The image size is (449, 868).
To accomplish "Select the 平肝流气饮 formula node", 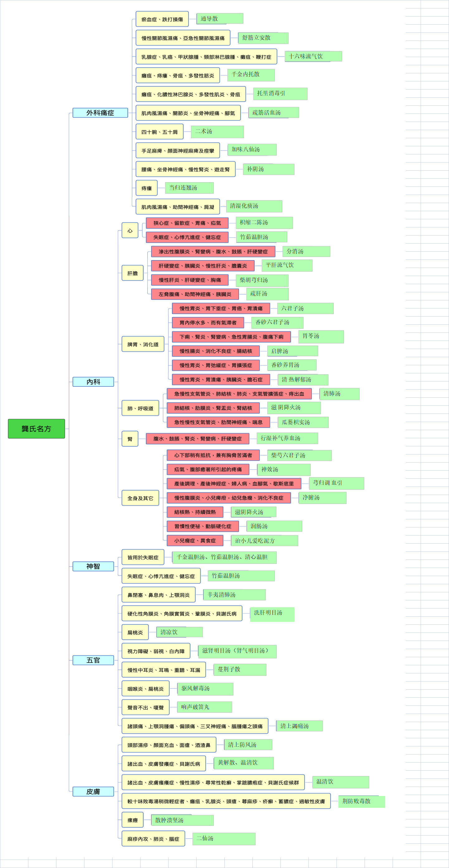I will (x=287, y=265).
